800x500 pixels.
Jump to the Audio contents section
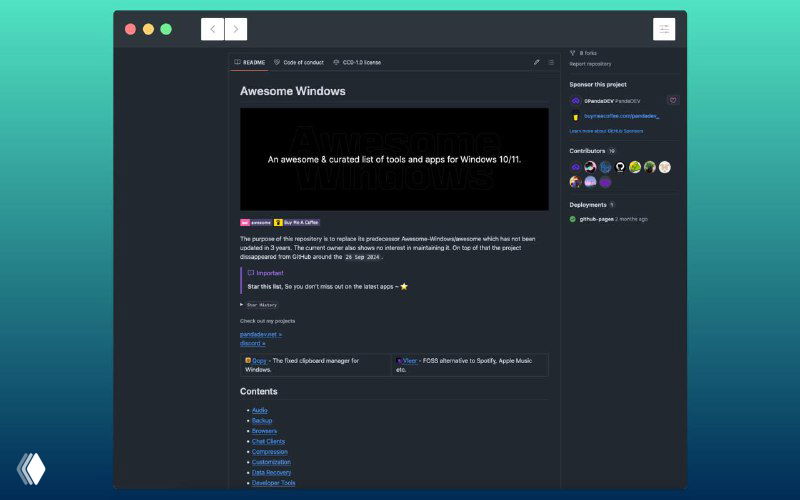[x=260, y=410]
